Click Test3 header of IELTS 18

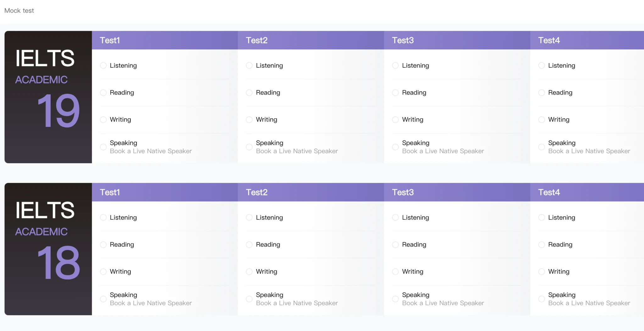[403, 192]
